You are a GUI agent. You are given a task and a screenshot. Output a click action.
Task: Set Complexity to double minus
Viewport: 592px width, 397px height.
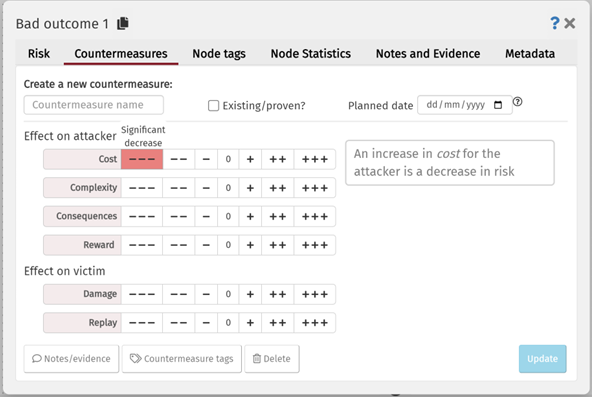point(179,188)
